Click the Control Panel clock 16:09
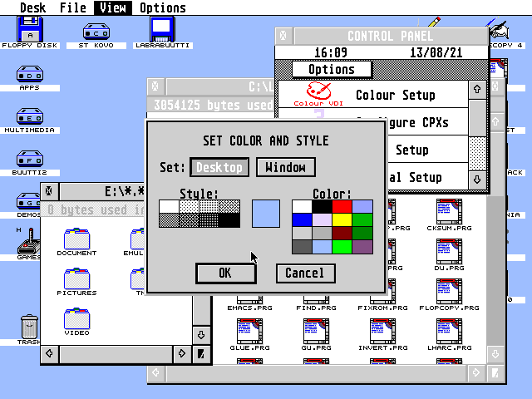 point(331,52)
